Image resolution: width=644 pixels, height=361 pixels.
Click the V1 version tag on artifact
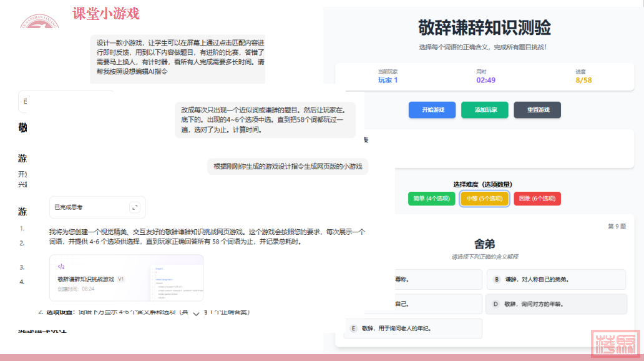pyautogui.click(x=121, y=279)
